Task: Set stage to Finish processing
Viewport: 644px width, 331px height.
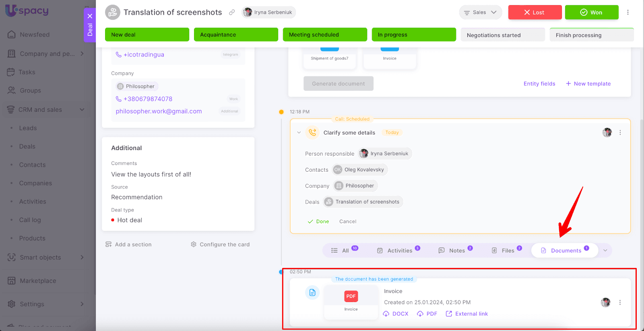Action: click(x=592, y=35)
